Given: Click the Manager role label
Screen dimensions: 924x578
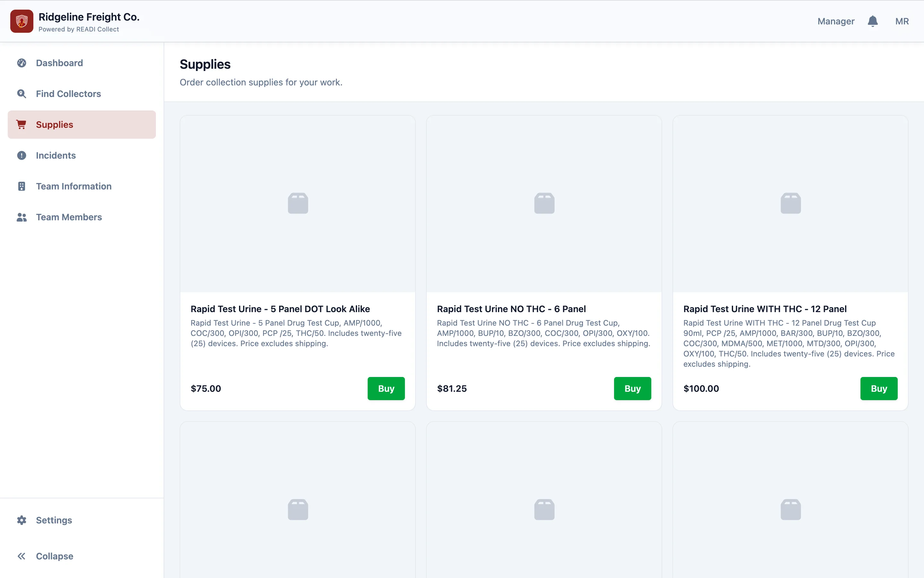Looking at the screenshot, I should tap(836, 22).
